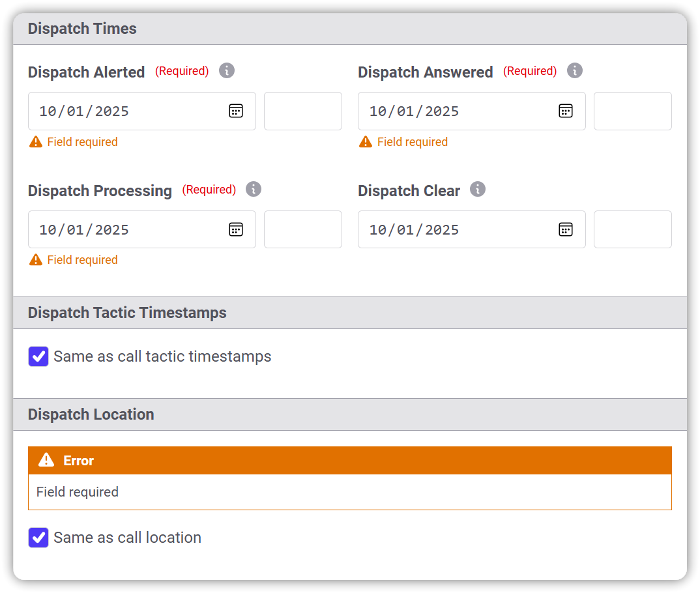This screenshot has height=593, width=700.
Task: Open calendar picker for Dispatch Answered date
Action: tap(566, 111)
